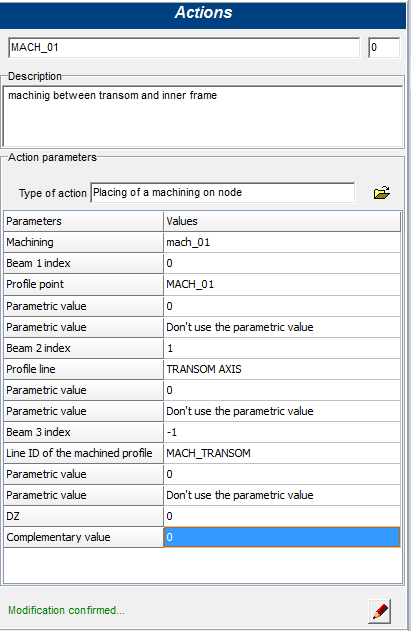Viewport: 411px width, 631px height.
Task: Select the DZ value cell
Action: [282, 516]
